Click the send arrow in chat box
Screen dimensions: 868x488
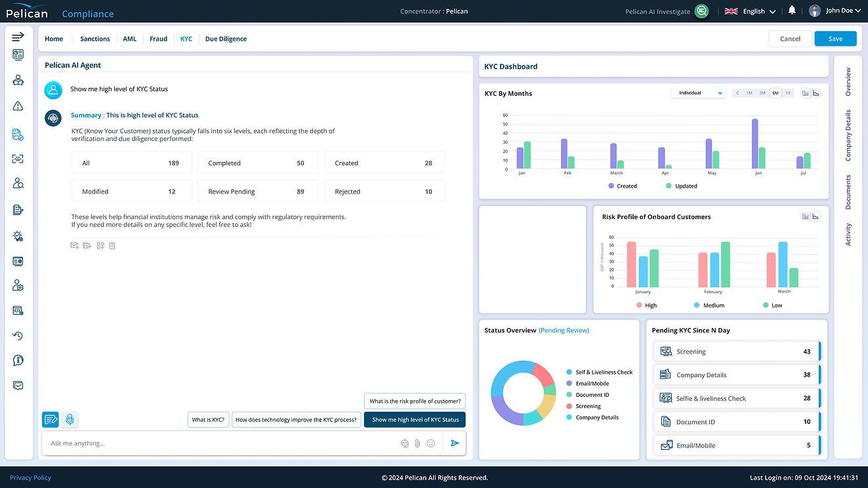pos(455,443)
